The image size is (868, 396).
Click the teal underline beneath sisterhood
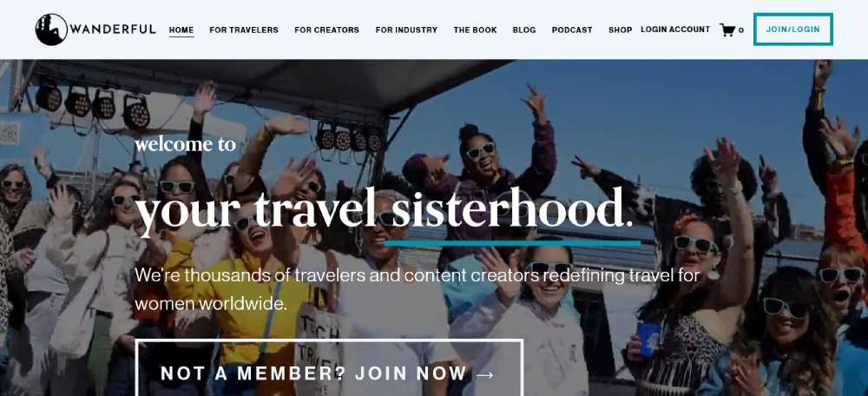click(512, 242)
